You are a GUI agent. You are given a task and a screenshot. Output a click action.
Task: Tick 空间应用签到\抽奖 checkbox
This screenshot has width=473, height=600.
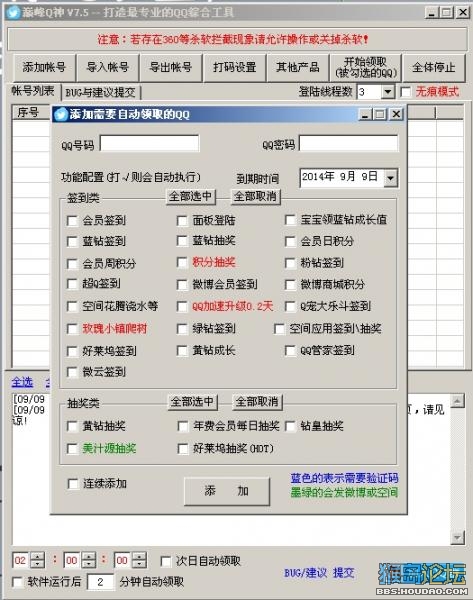click(280, 329)
